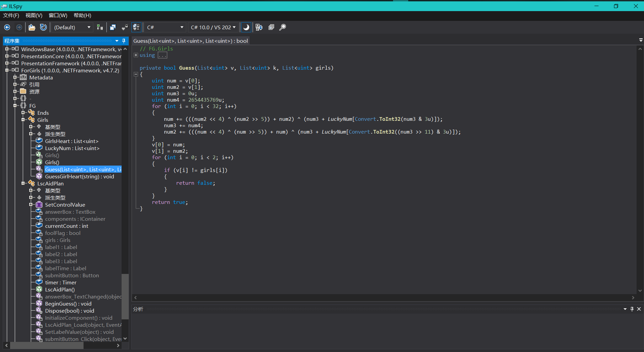Select the Girls class icon
The height and width of the screenshot is (352, 644).
tap(31, 120)
